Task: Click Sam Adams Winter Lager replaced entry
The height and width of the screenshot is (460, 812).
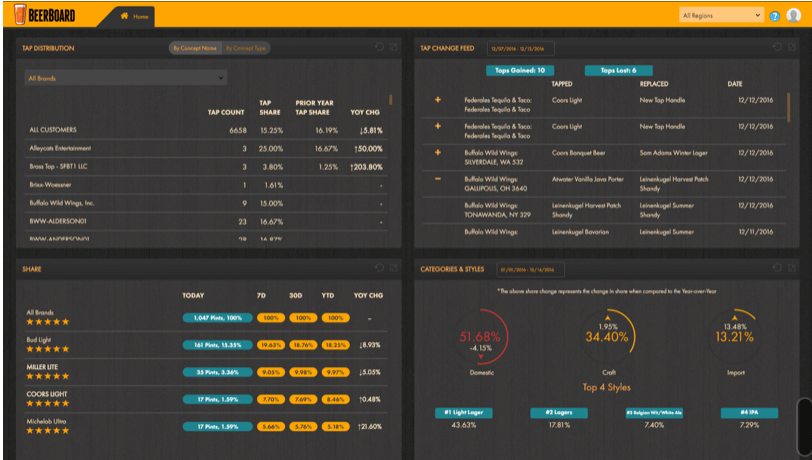Action: tap(673, 153)
